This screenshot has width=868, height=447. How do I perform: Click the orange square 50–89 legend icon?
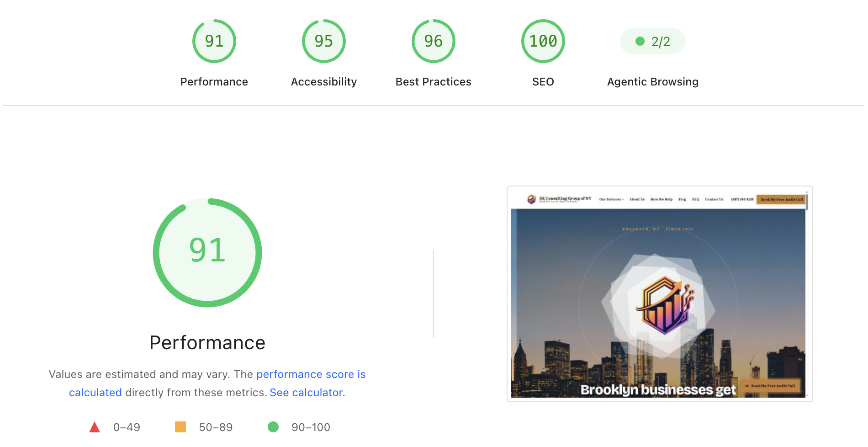pyautogui.click(x=180, y=427)
